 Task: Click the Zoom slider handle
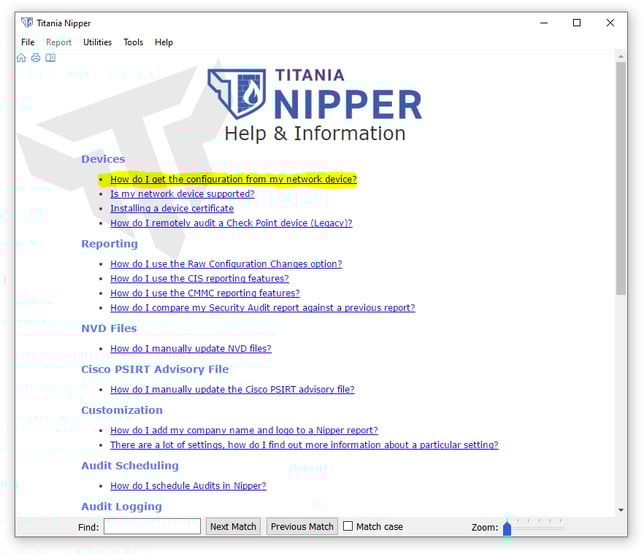tap(507, 526)
